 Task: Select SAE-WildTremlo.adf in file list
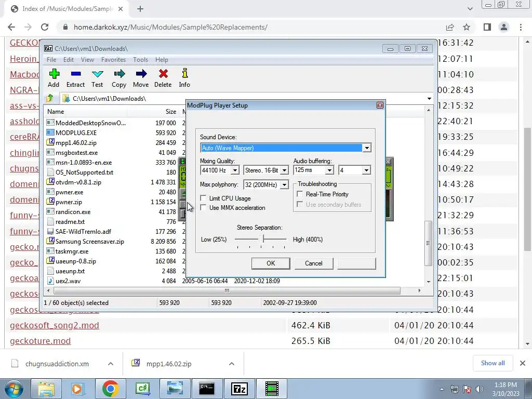(x=83, y=232)
